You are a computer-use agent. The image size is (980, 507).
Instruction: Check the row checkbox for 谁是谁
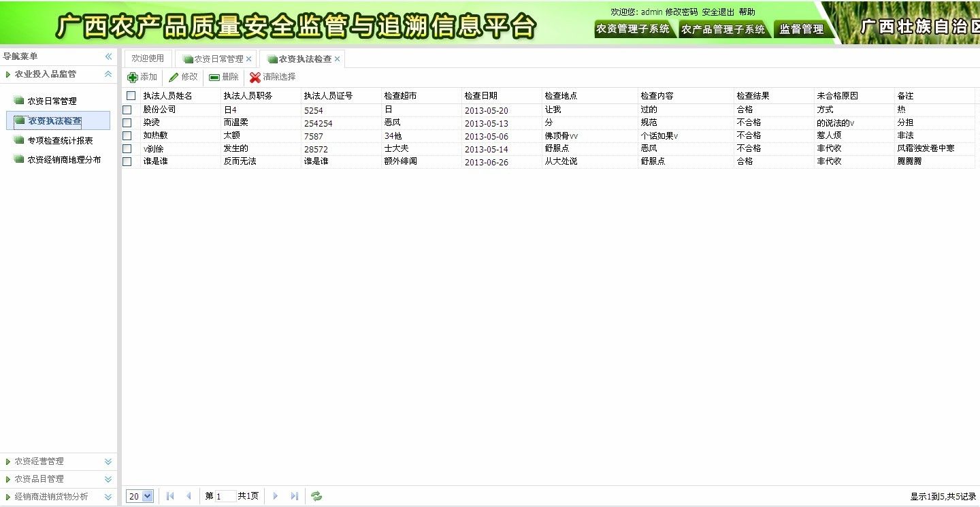coord(128,161)
